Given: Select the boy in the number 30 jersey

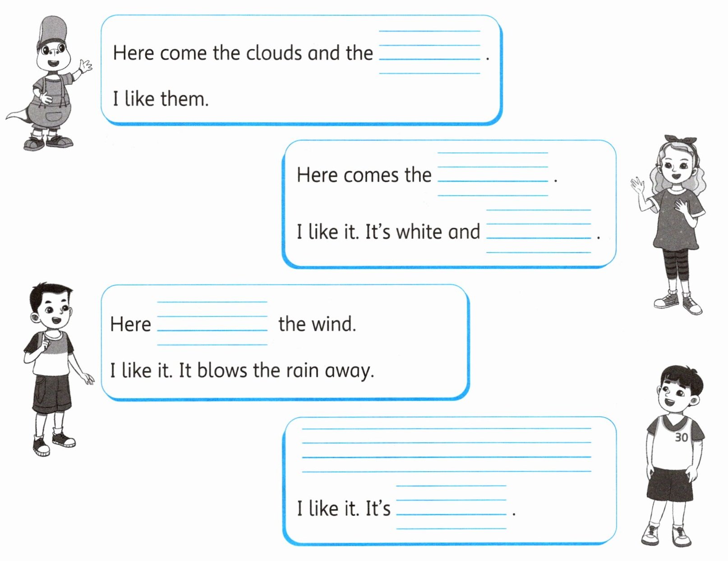Looking at the screenshot, I should point(672,455).
